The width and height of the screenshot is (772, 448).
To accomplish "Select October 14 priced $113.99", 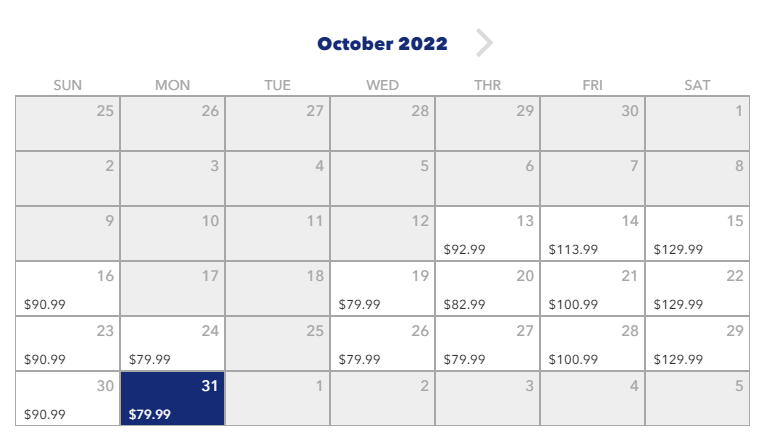I will (592, 233).
